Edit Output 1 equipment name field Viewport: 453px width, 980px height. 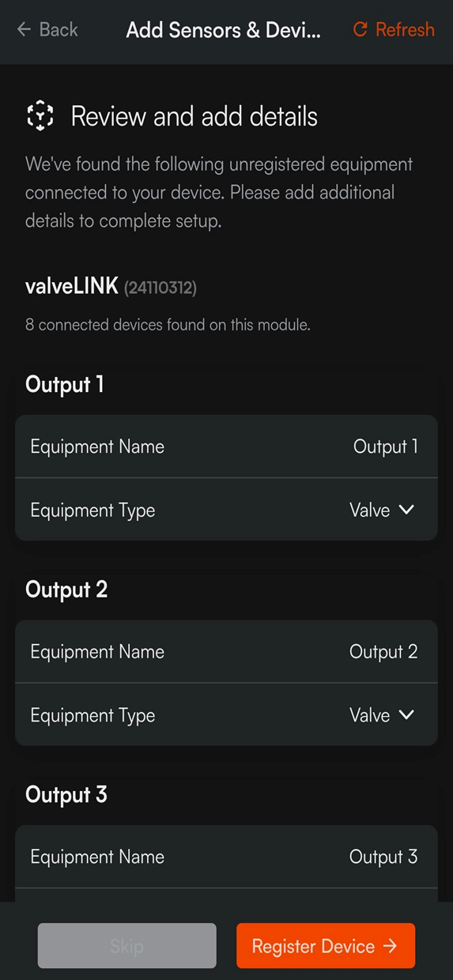click(226, 447)
